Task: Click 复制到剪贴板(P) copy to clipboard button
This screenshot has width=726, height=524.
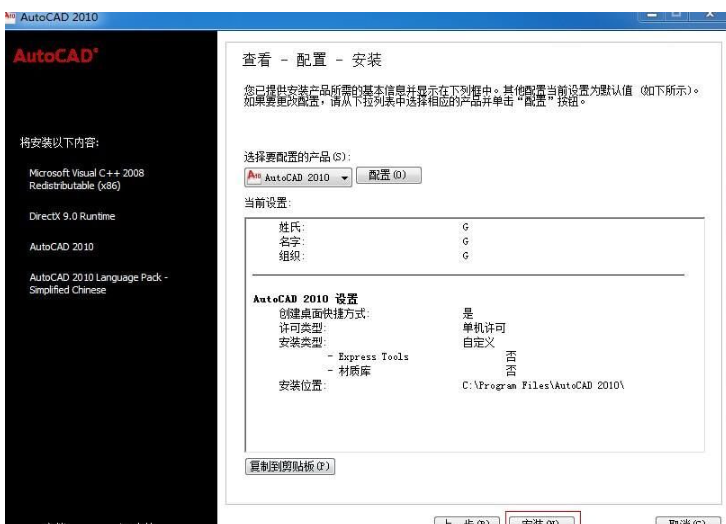Action: coord(290,466)
